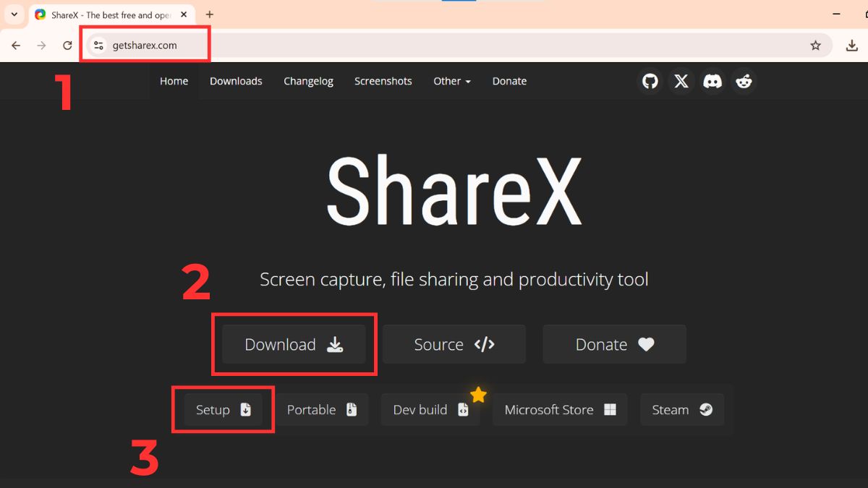868x488 pixels.
Task: Choose the Setup download option
Action: 224,409
